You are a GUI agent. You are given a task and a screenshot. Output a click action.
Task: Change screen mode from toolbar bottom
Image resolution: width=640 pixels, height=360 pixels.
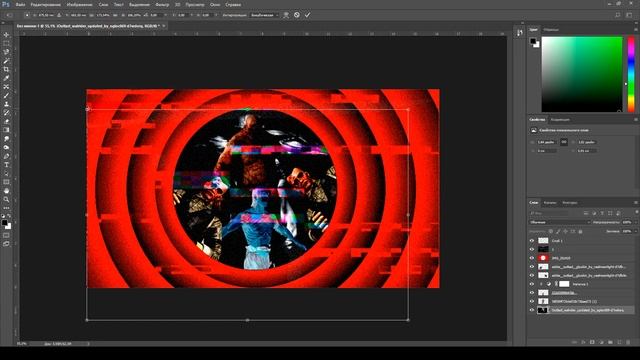[6, 244]
